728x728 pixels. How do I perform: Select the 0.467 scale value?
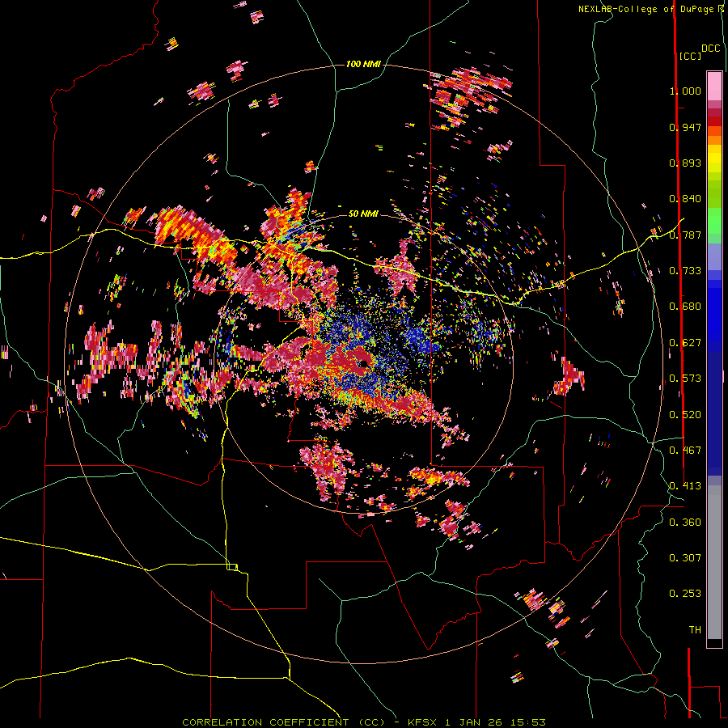tap(685, 451)
